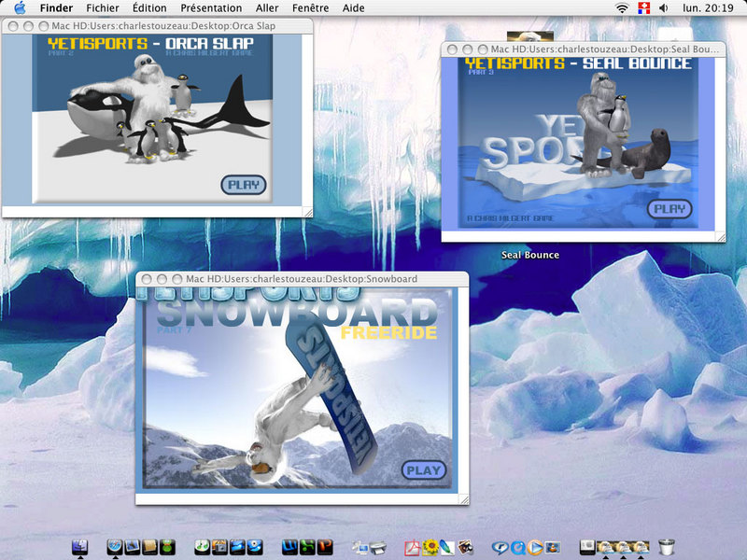Open the Présentation menu
The image size is (747, 560).
tap(211, 8)
